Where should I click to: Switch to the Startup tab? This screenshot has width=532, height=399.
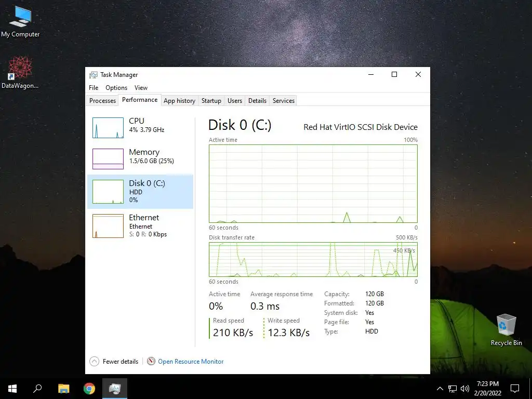pos(211,100)
